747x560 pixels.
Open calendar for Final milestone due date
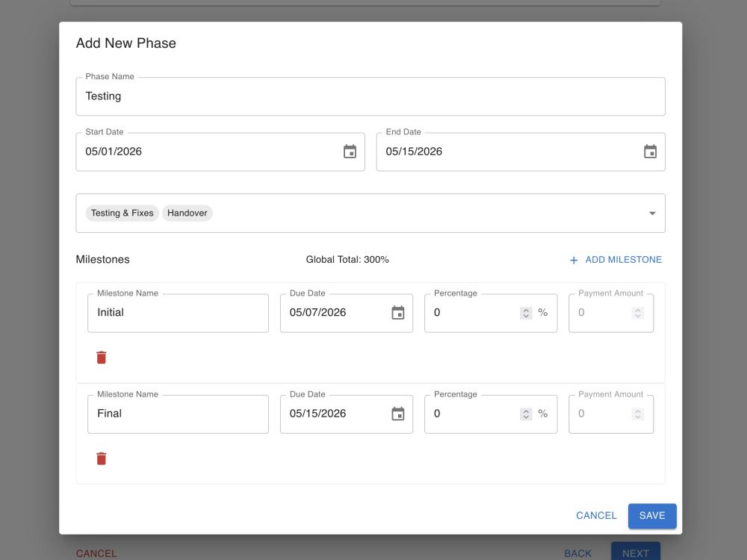click(x=398, y=414)
